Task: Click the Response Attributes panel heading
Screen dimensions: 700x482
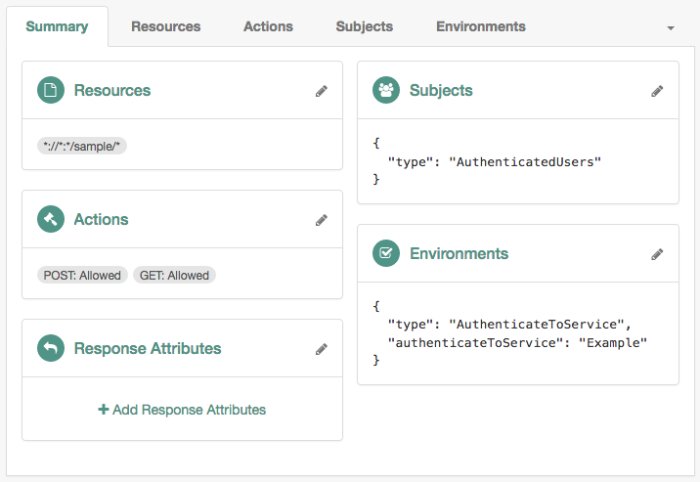Action: (x=147, y=348)
